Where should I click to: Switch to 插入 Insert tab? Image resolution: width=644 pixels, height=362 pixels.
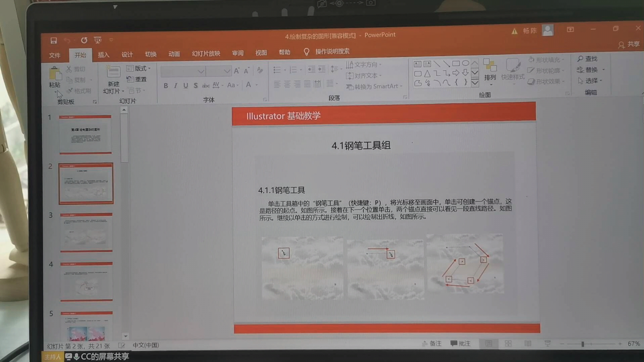coord(103,55)
